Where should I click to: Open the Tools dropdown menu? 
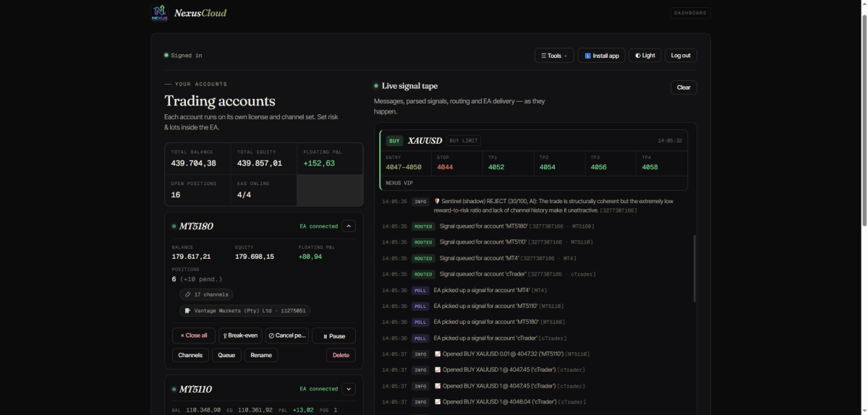point(554,56)
